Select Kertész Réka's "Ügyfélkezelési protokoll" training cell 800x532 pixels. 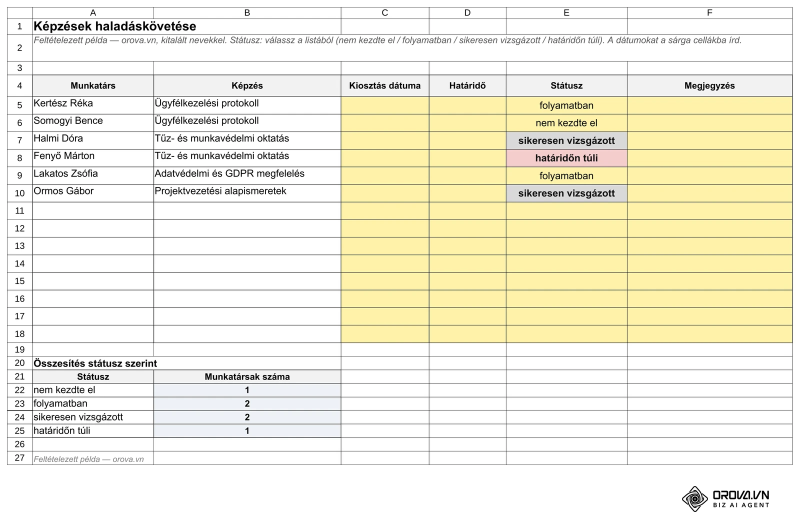[x=247, y=105]
